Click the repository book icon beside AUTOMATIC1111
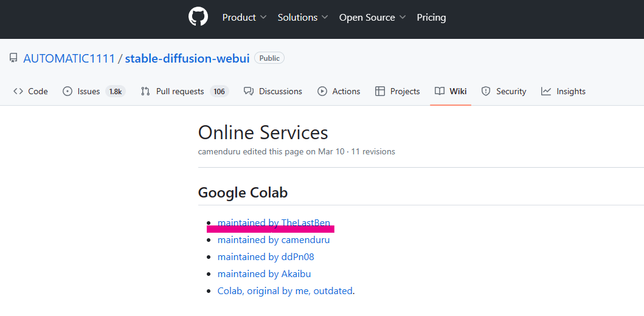 13,58
